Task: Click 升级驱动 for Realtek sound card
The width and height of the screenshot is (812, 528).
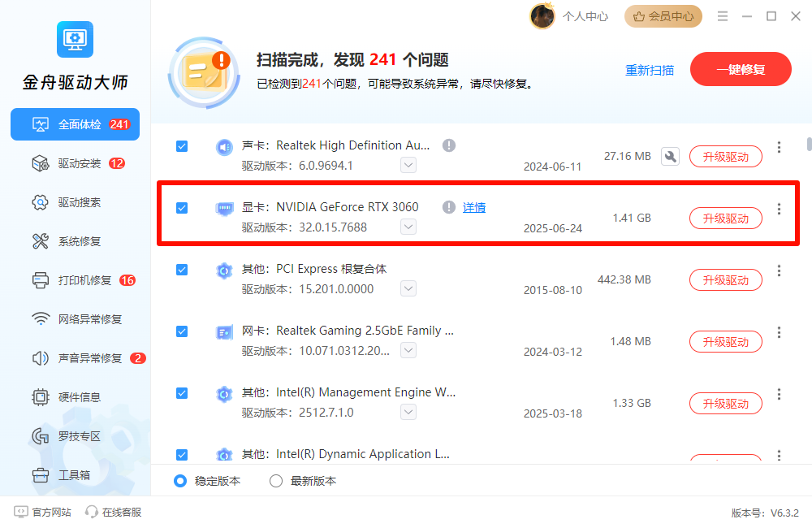Action: coord(725,157)
